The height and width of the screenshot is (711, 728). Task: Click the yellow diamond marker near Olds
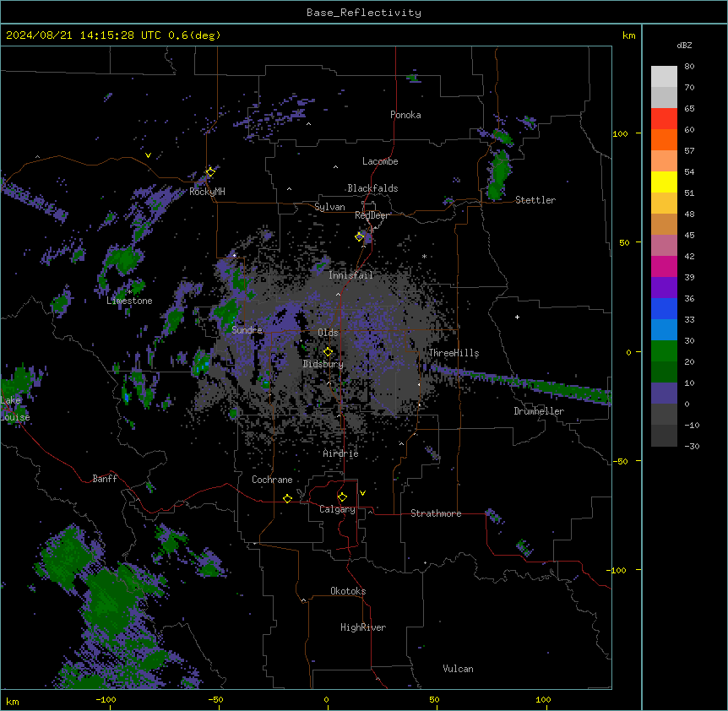(x=328, y=352)
